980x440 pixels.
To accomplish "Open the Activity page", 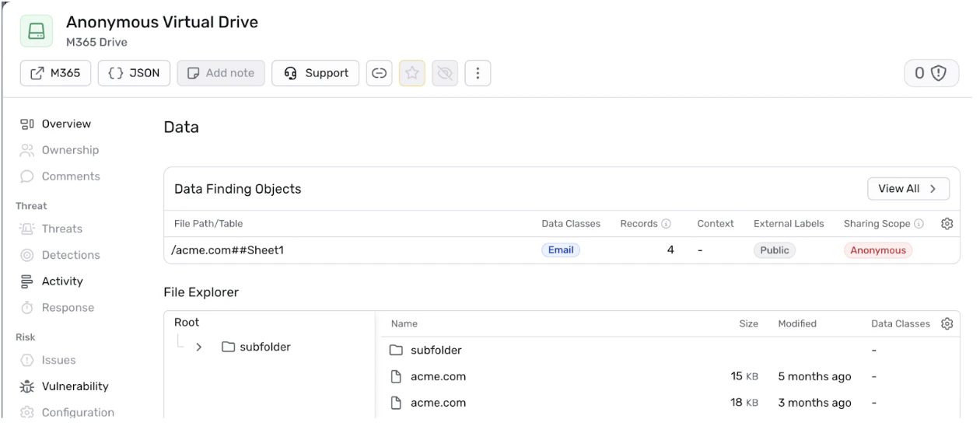I will pyautogui.click(x=52, y=281).
